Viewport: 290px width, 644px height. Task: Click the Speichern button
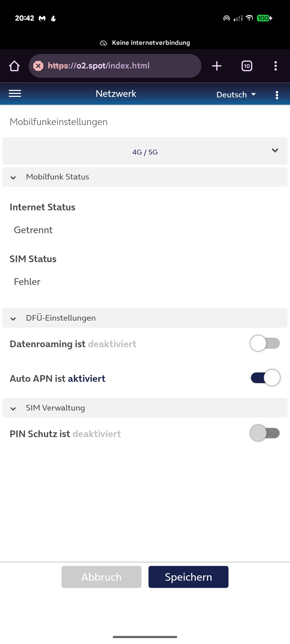[188, 577]
